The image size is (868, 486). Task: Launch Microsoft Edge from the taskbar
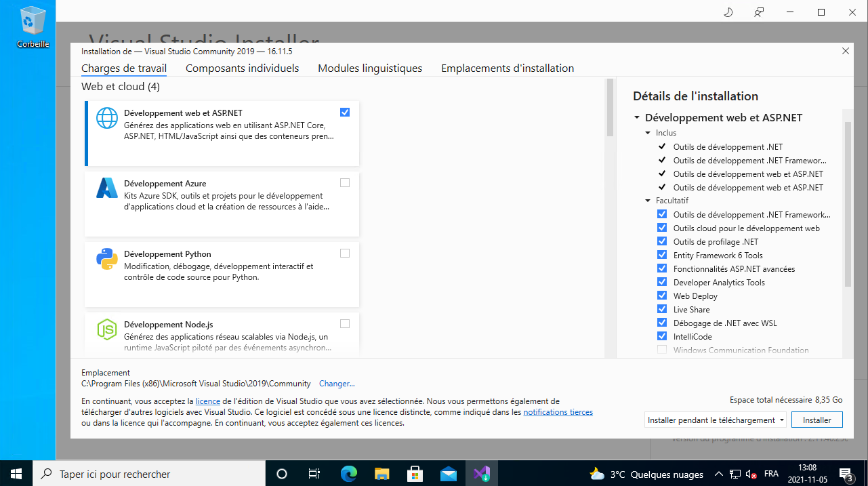pos(348,474)
